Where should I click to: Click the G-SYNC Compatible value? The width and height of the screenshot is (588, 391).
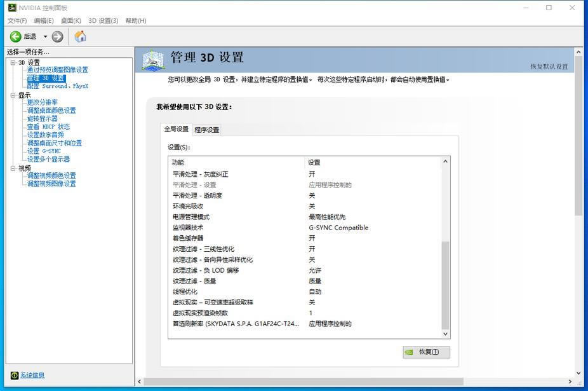pyautogui.click(x=338, y=228)
